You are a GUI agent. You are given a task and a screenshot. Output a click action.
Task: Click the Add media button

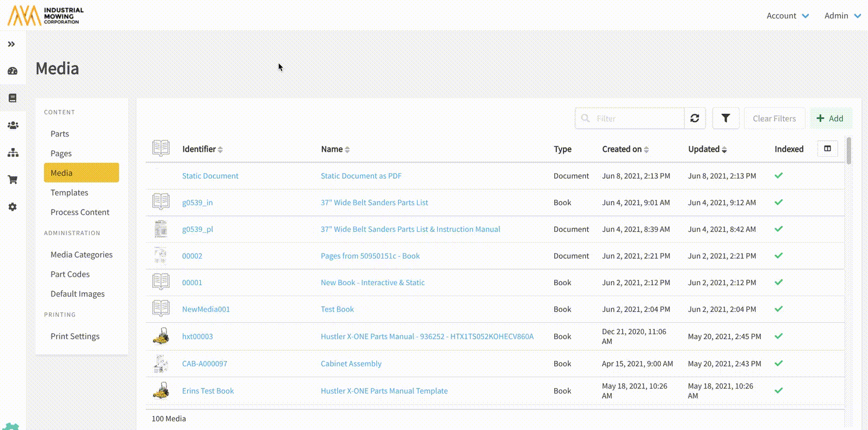tap(830, 118)
